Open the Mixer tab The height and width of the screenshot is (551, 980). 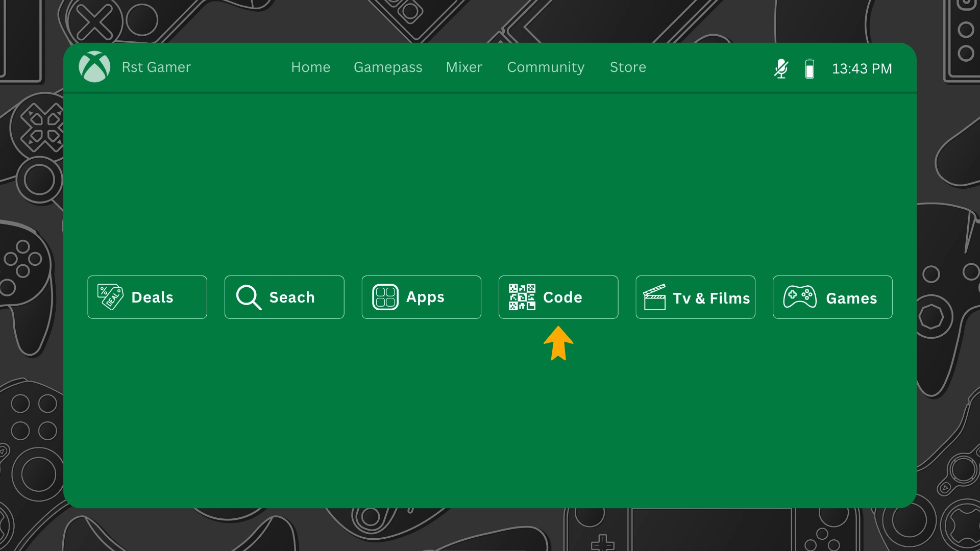464,67
